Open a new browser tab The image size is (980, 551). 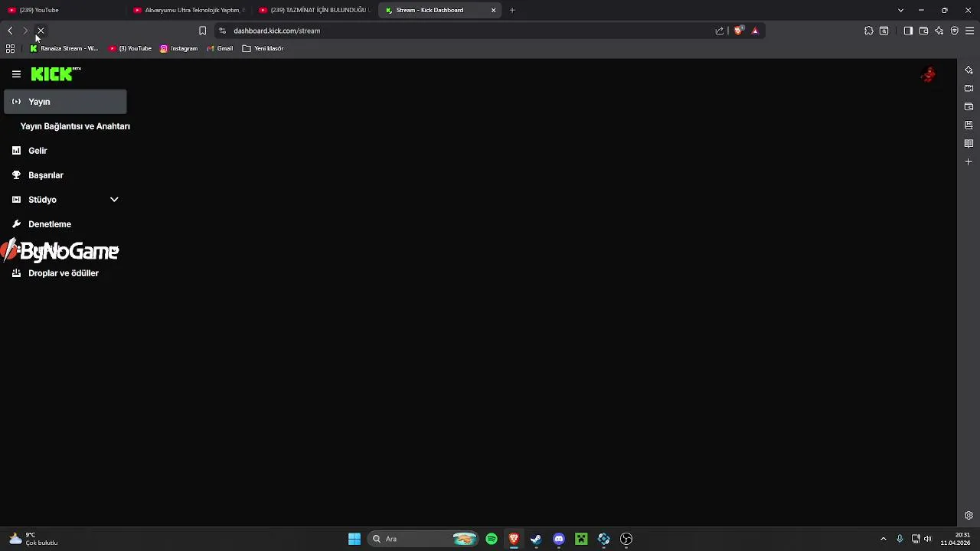512,10
